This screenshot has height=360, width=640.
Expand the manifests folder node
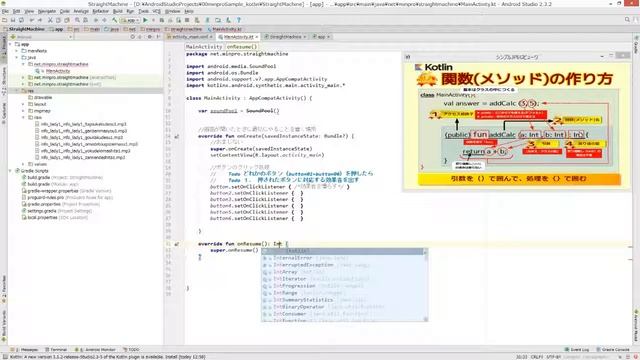[17, 51]
